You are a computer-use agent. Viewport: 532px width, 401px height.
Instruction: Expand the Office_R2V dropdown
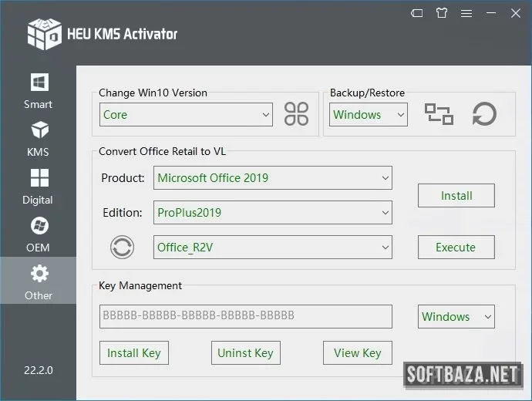[x=273, y=247]
